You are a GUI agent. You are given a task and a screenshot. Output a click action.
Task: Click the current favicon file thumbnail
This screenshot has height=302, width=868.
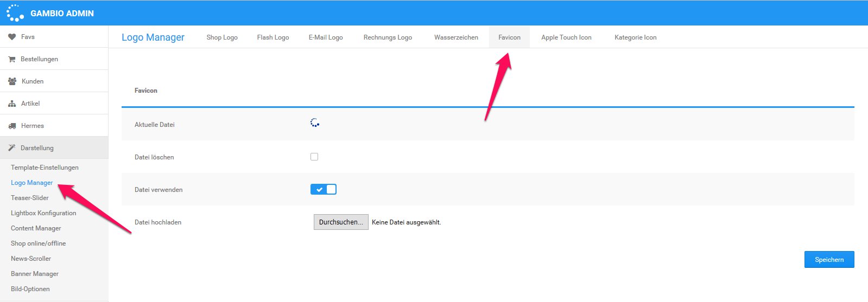coord(314,123)
